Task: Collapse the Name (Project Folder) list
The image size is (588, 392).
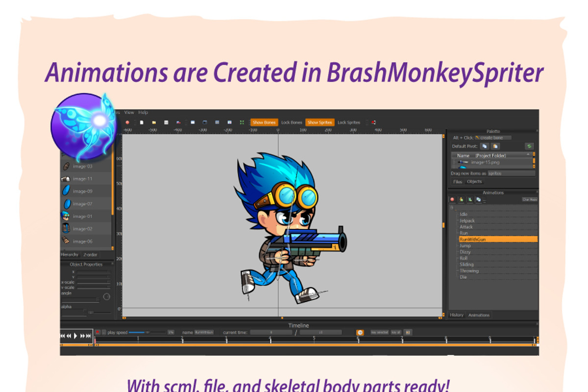Action: click(x=528, y=155)
